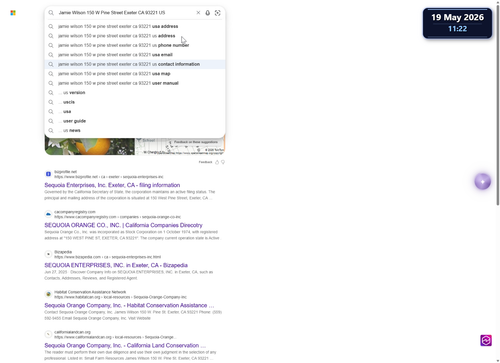Click the map thumbnail beside orange image
This screenshot has width=500, height=363.
click(180, 147)
